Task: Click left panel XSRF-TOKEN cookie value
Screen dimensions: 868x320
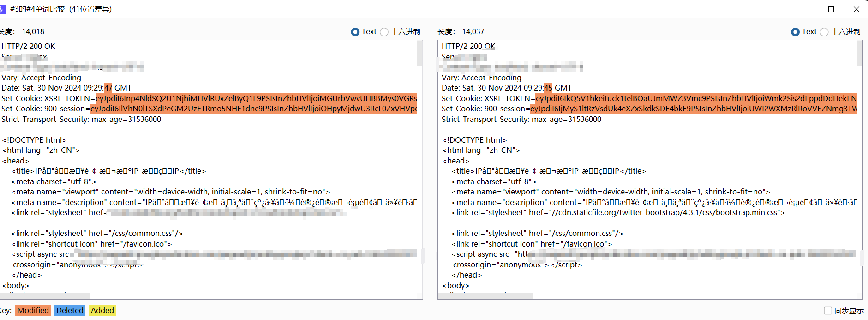Action: [256, 98]
